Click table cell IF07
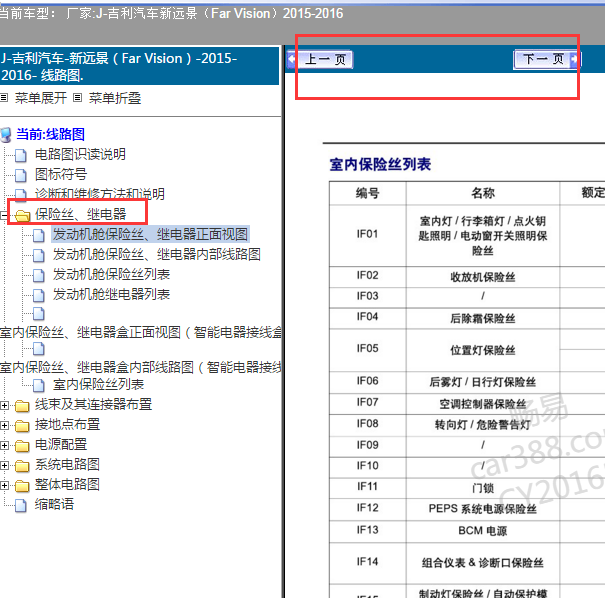This screenshot has height=598, width=605. click(x=367, y=402)
